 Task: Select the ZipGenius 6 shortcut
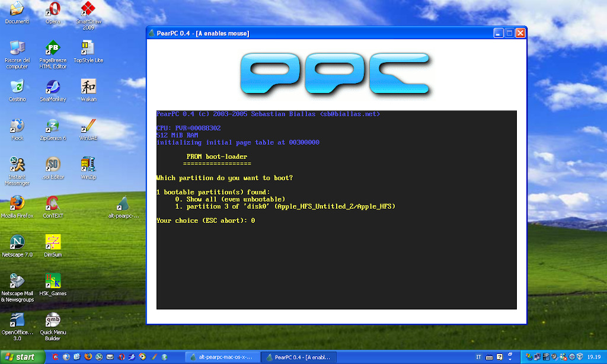53,129
